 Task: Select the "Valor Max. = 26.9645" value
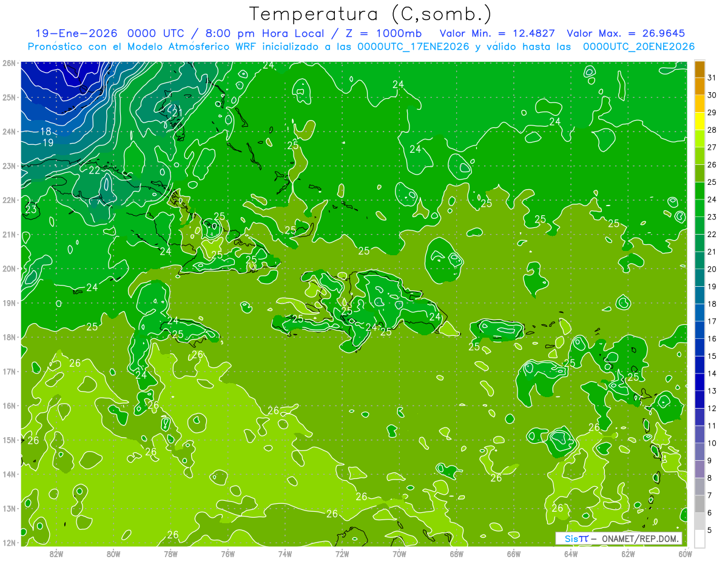626,33
